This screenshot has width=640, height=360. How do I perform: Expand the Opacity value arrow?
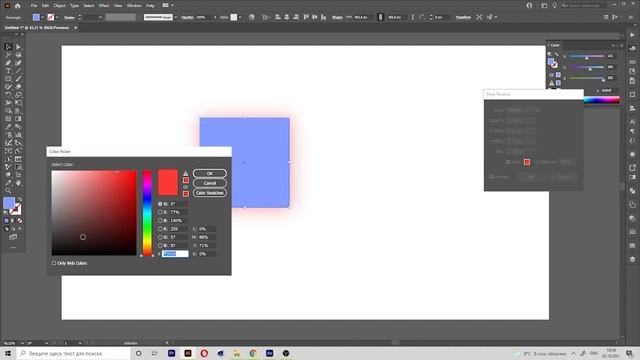(x=215, y=17)
